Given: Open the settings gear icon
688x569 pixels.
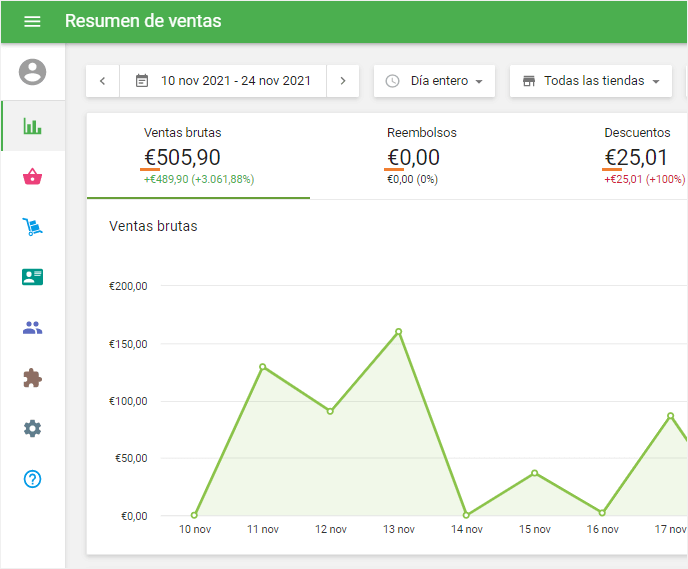Looking at the screenshot, I should point(33,428).
